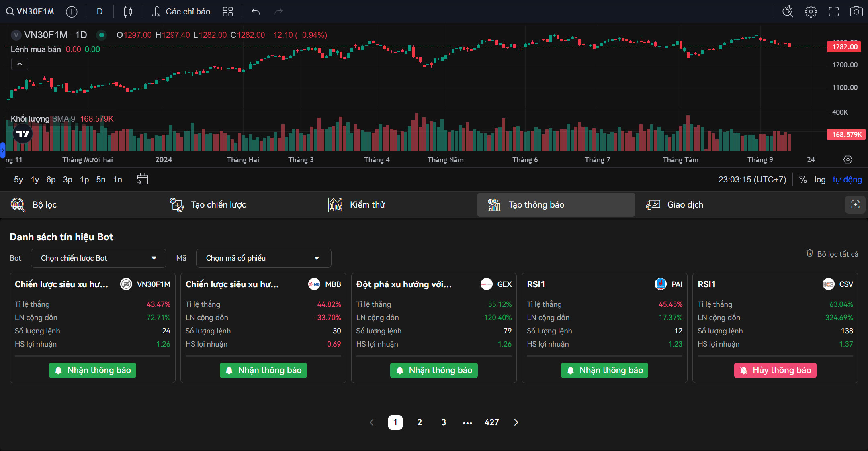Open chart settings via the gear icon
Screen dimensions: 868x451
pos(811,11)
